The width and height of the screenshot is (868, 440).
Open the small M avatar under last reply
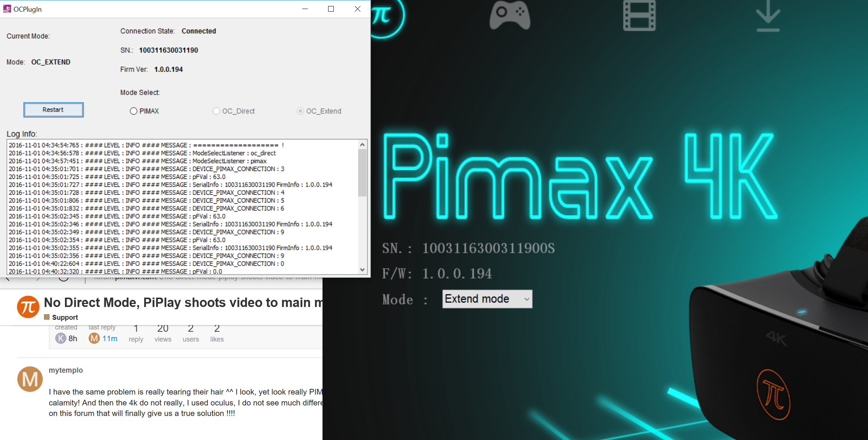(x=94, y=338)
